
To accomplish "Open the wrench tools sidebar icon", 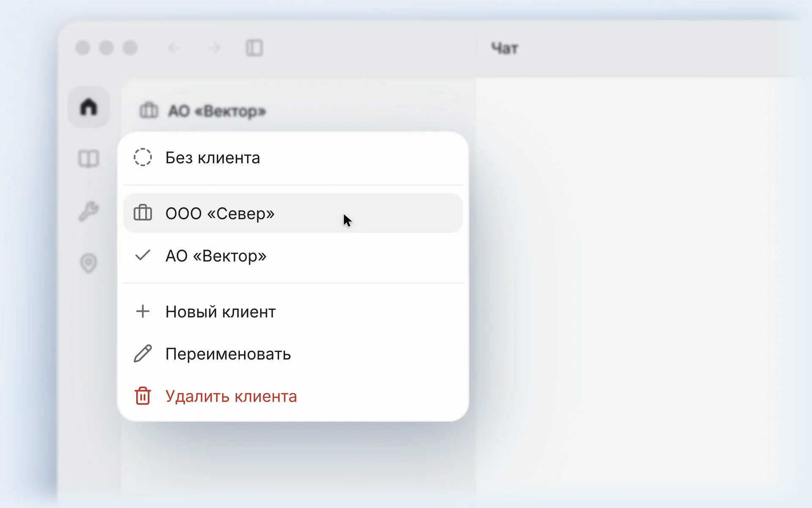I will click(89, 211).
